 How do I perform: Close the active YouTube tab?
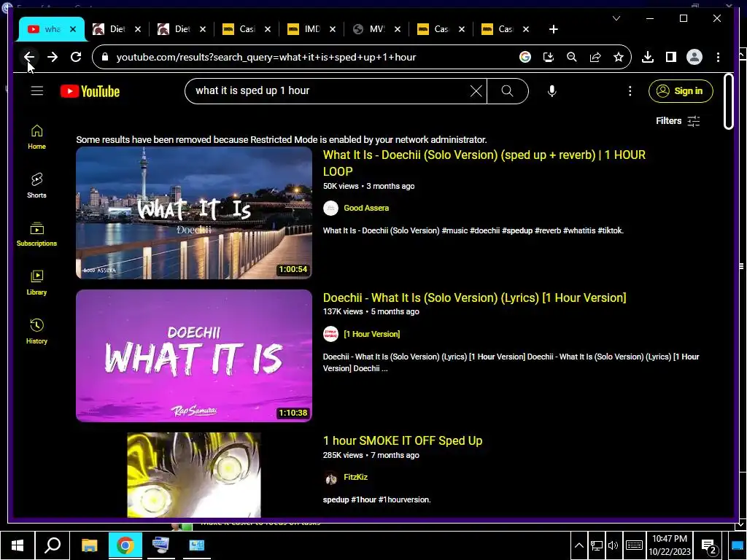[73, 29]
